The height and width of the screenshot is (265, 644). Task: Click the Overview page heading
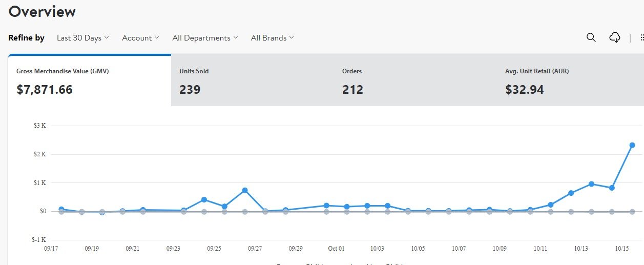(x=42, y=12)
